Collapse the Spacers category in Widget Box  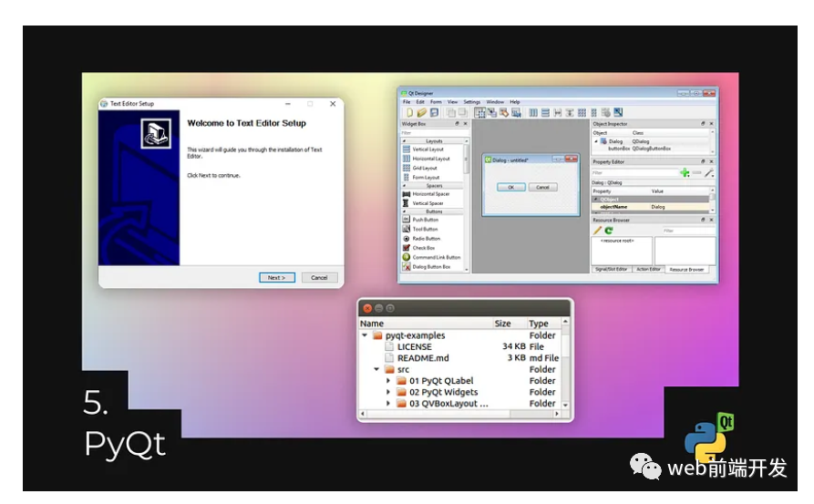[405, 185]
